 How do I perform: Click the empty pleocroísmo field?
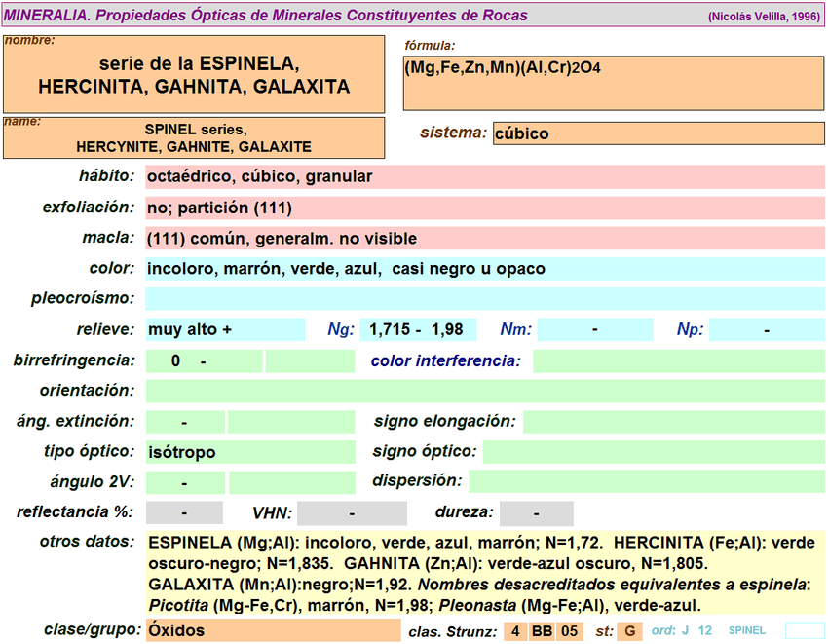pos(484,299)
